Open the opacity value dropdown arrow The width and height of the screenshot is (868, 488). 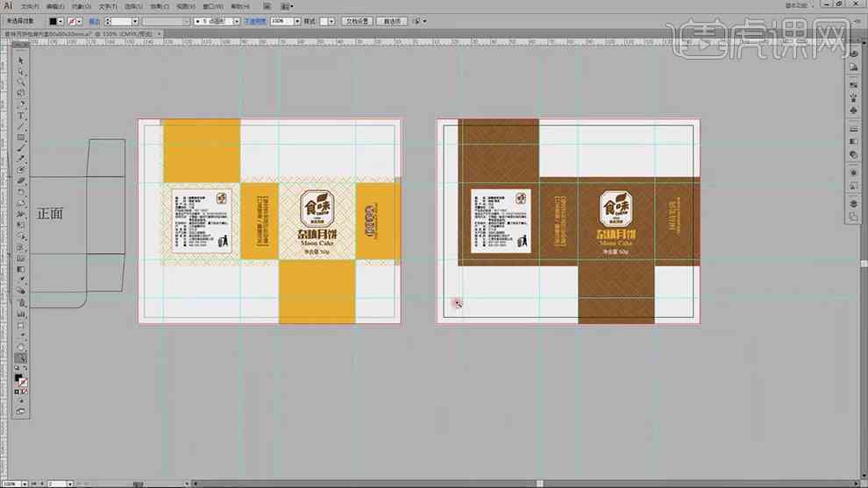[x=297, y=21]
